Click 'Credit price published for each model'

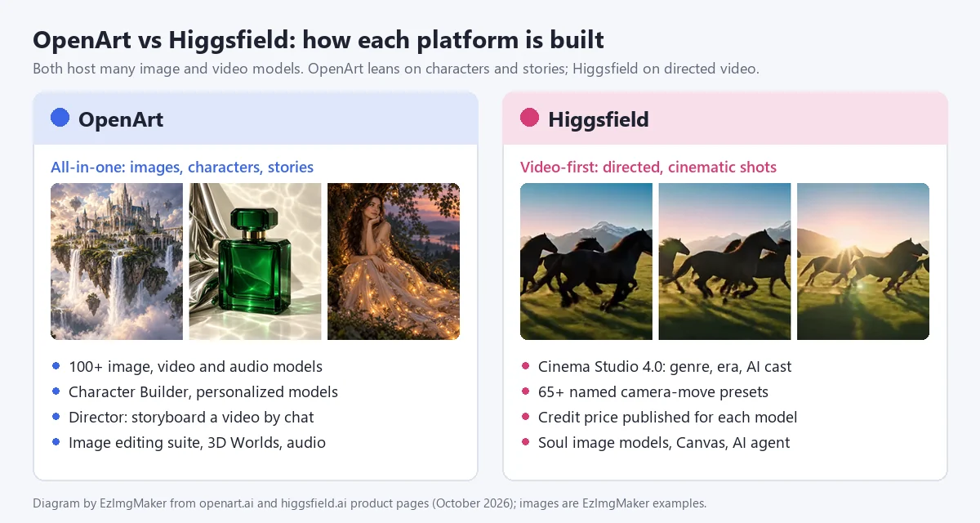(668, 418)
